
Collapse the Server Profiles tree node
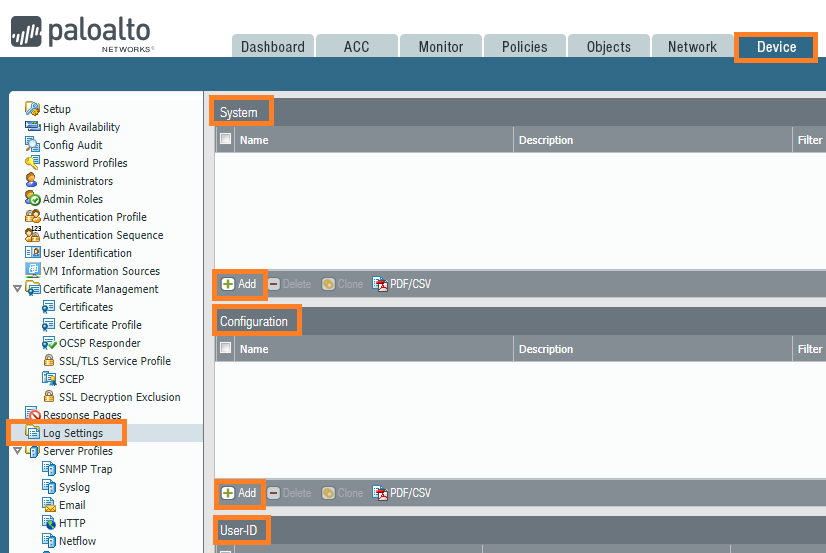[16, 451]
